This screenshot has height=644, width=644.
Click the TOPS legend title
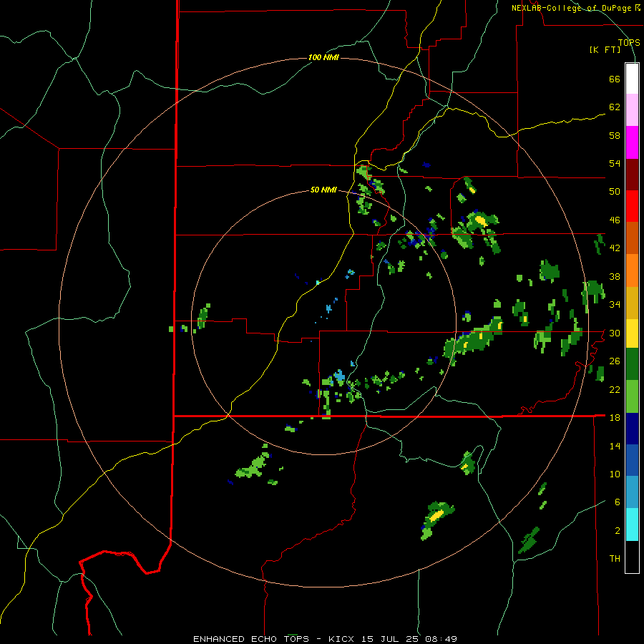click(x=629, y=42)
